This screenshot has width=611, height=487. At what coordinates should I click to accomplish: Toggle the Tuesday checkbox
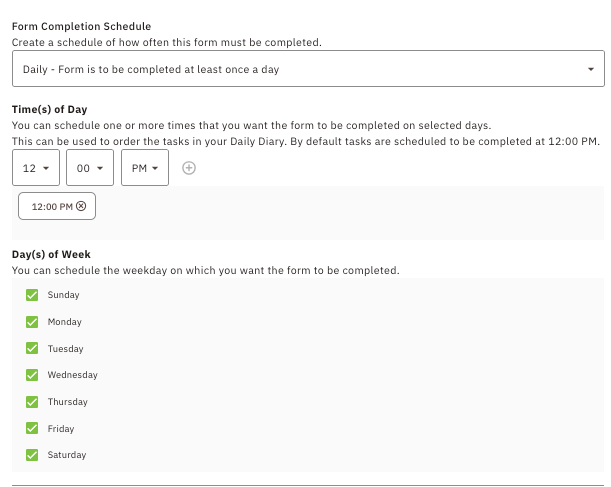32,348
